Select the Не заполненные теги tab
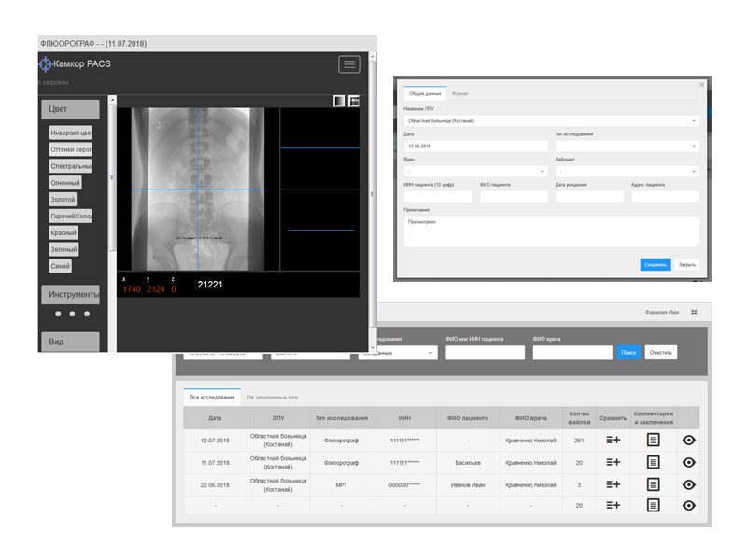The height and width of the screenshot is (560, 747). pos(273,397)
